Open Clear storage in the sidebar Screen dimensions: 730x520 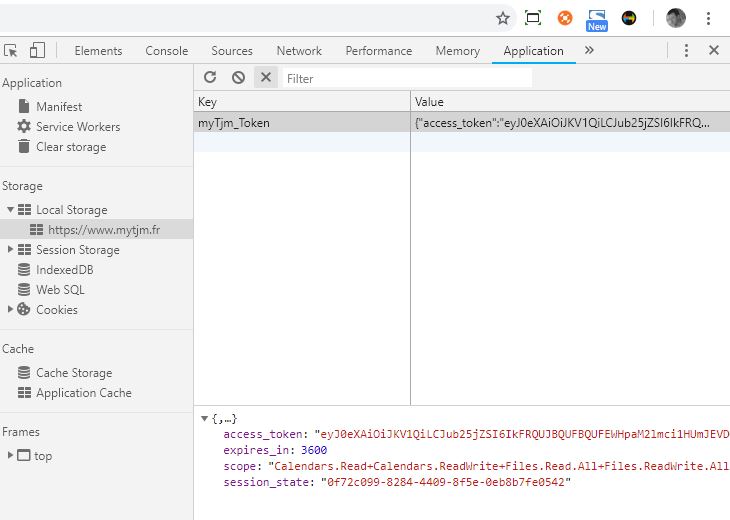[71, 147]
